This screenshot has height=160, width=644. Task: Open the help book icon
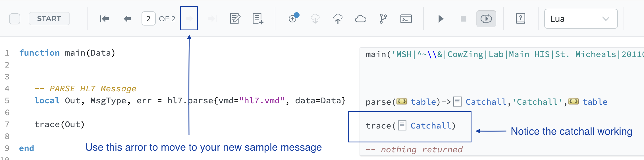(x=520, y=19)
